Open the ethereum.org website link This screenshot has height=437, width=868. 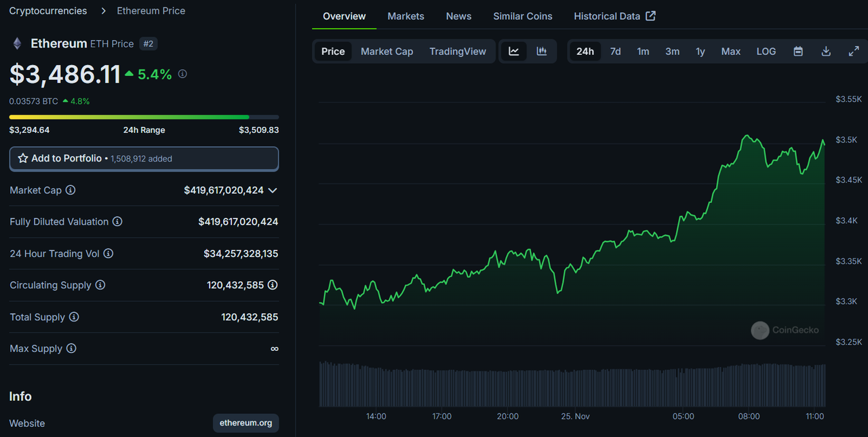tap(245, 423)
